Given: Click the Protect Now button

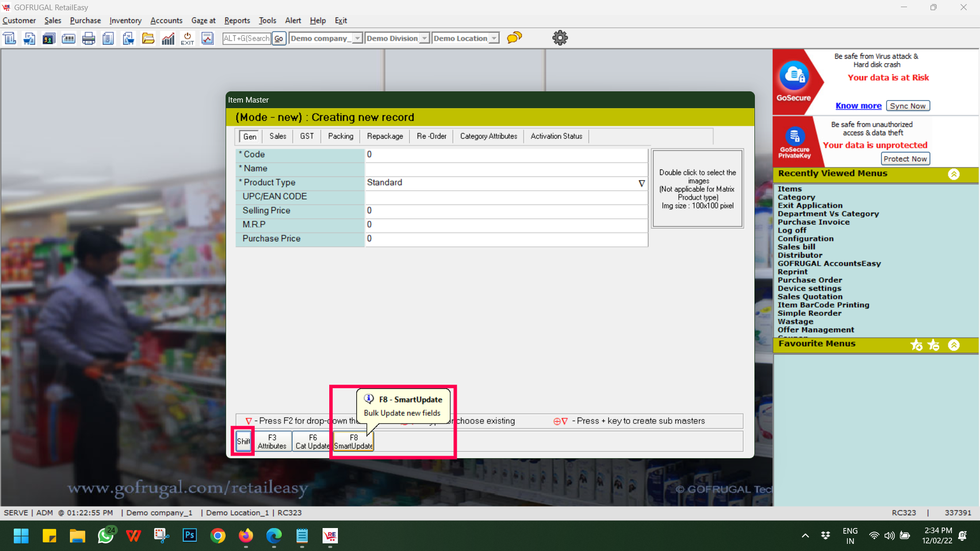Looking at the screenshot, I should tap(905, 159).
